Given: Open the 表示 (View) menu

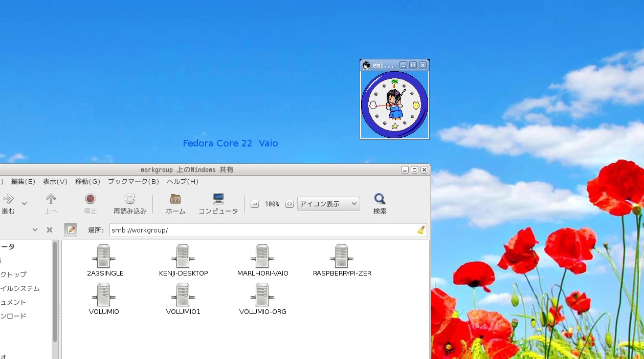Looking at the screenshot, I should (x=54, y=181).
